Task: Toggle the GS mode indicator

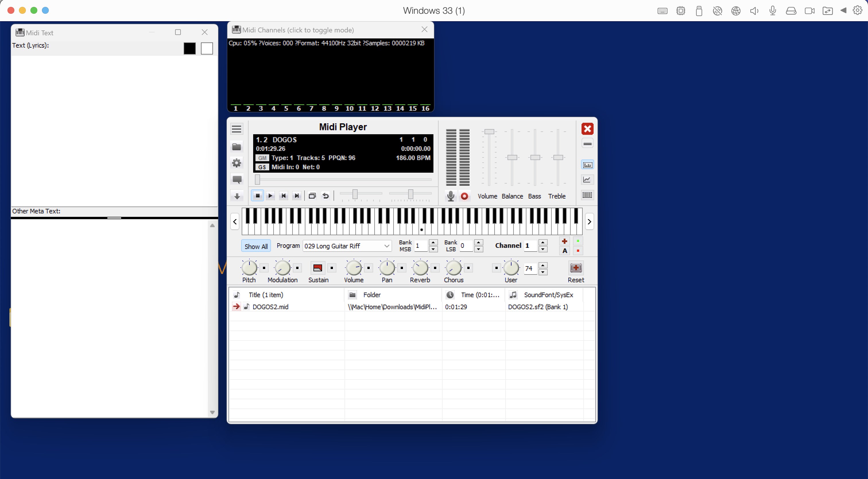Action: pos(262,167)
